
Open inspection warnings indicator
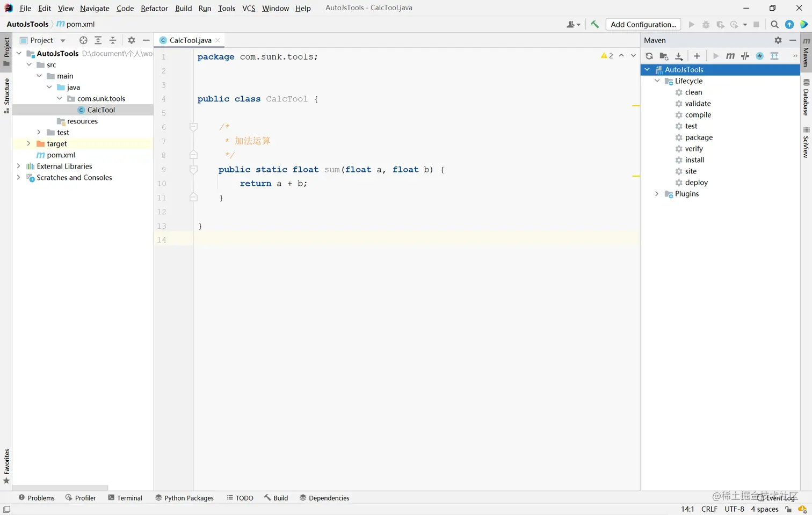[x=607, y=56]
